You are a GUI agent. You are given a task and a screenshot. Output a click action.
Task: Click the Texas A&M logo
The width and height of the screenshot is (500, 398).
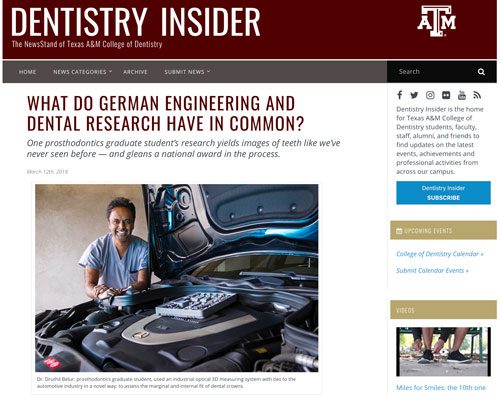(436, 21)
